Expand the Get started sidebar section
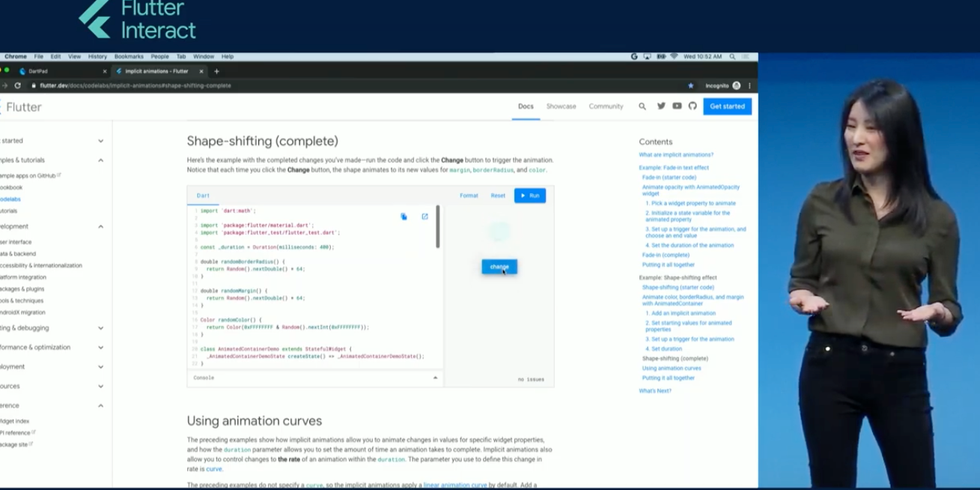Viewport: 980px width, 490px height. (100, 141)
